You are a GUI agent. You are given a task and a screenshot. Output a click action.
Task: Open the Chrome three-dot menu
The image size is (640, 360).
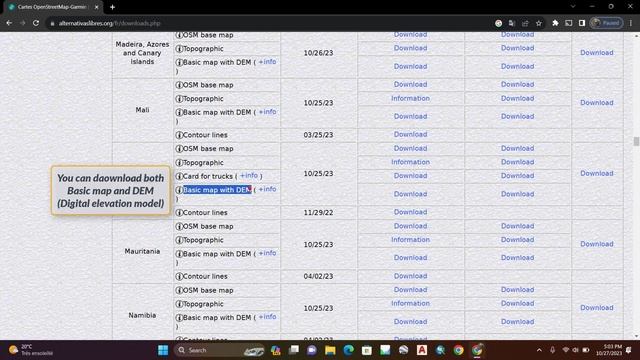(x=631, y=23)
